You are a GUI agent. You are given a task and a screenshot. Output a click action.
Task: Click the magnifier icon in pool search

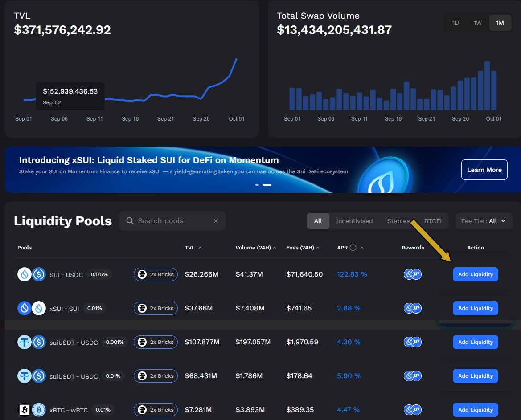(130, 221)
